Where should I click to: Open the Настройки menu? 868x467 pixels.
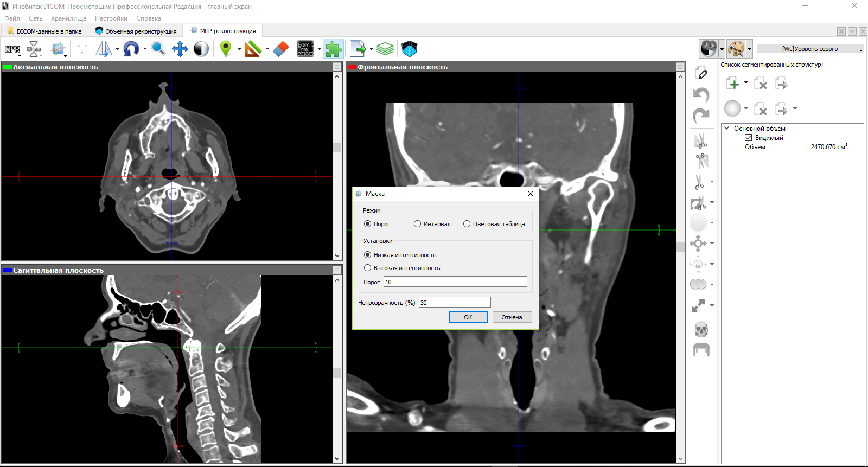111,18
